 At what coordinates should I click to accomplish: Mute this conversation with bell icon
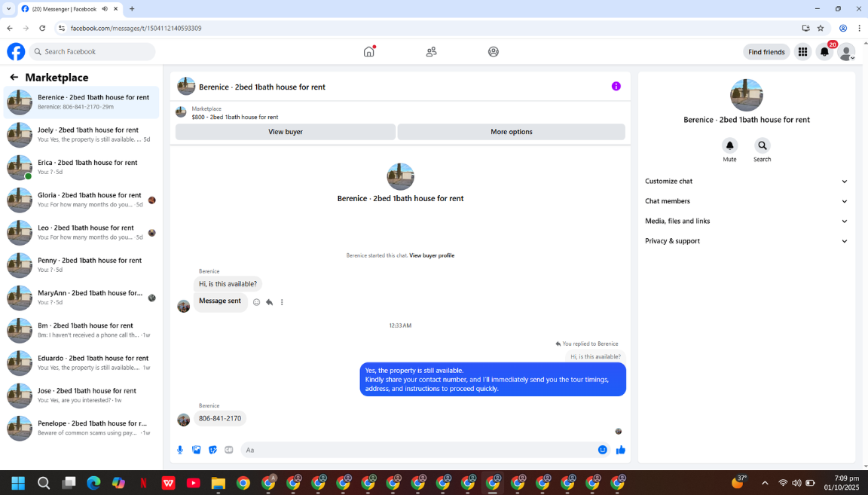pos(729,145)
